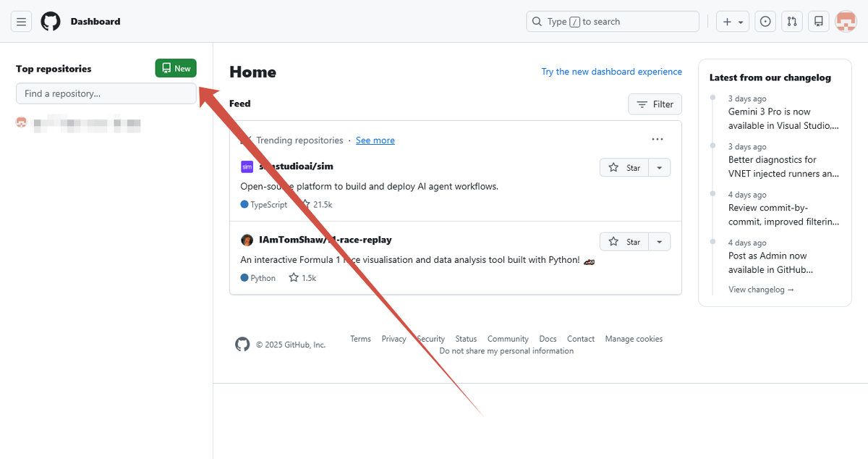The image size is (868, 459).
Task: Click the View changelog link
Action: [x=761, y=290]
